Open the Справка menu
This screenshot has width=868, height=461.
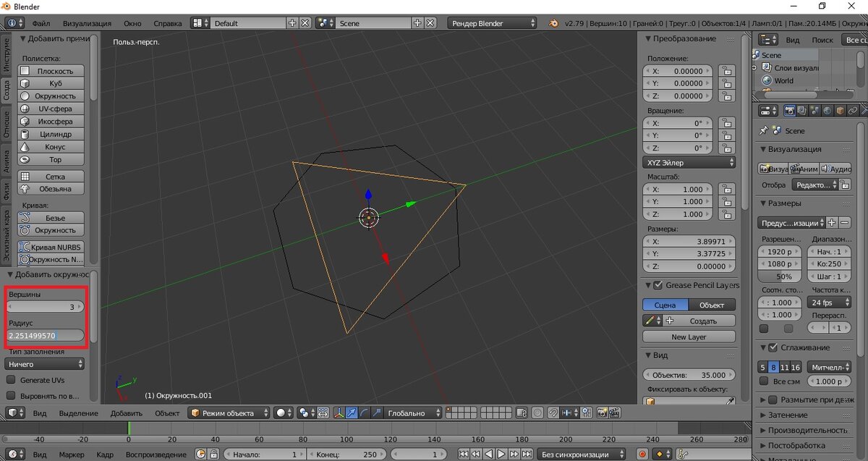pyautogui.click(x=168, y=23)
